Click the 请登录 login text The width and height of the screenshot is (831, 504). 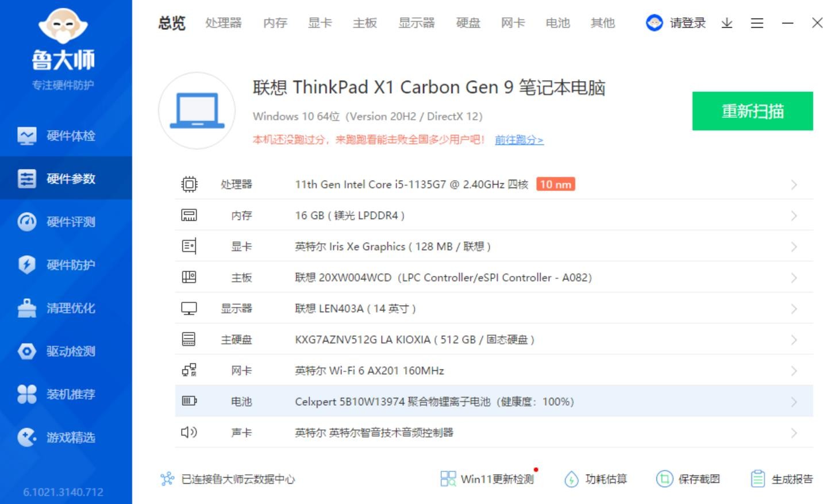[x=687, y=23]
